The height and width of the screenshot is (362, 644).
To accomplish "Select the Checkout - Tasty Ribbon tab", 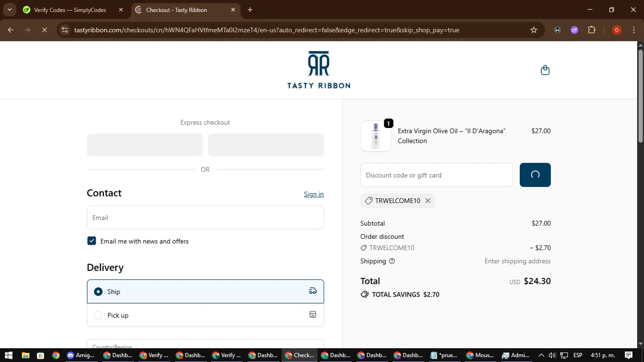I will [176, 10].
